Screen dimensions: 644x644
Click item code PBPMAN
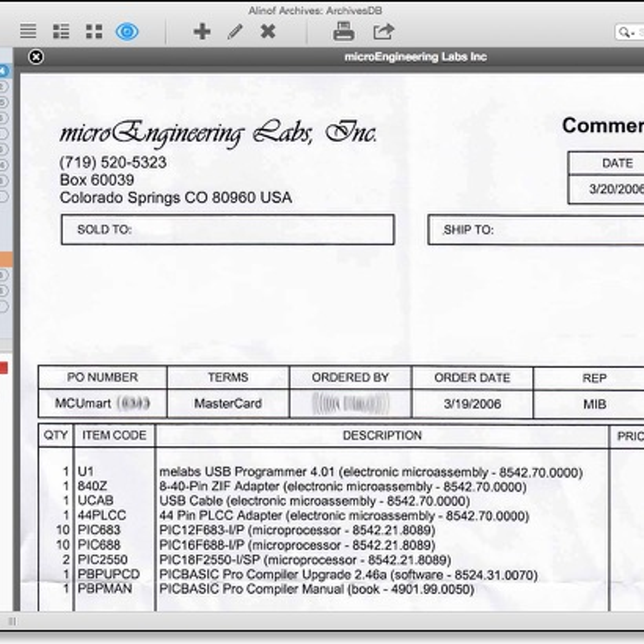coord(105,588)
